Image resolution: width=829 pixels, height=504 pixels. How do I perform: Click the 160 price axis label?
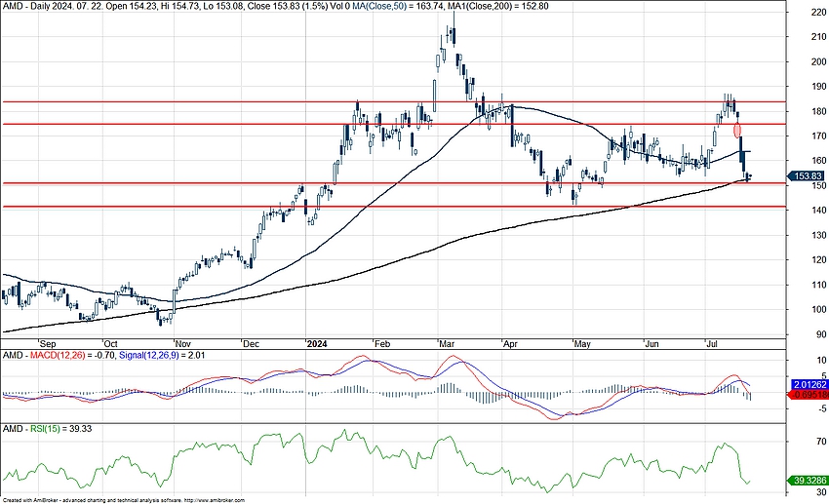coord(818,161)
